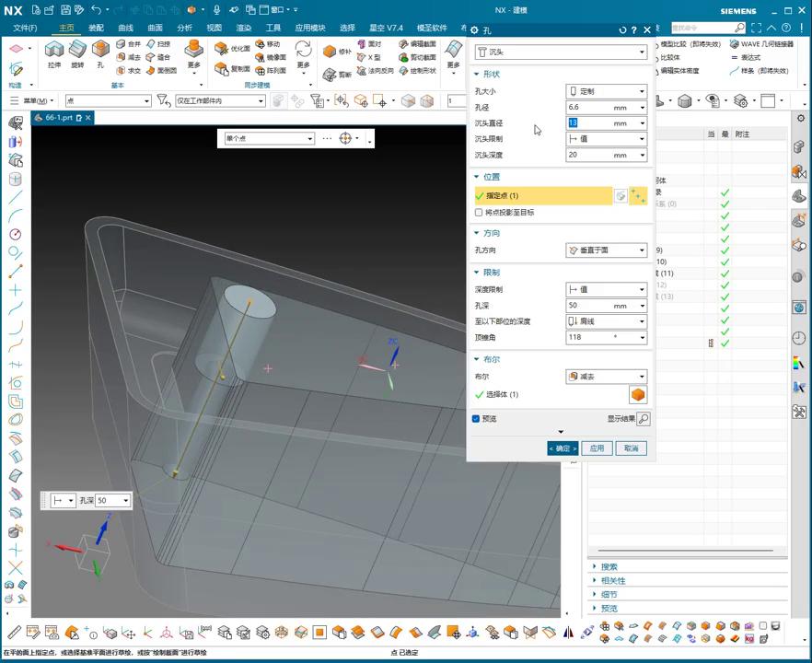
Task: Click the undo arrow in title bar
Action: [96, 9]
